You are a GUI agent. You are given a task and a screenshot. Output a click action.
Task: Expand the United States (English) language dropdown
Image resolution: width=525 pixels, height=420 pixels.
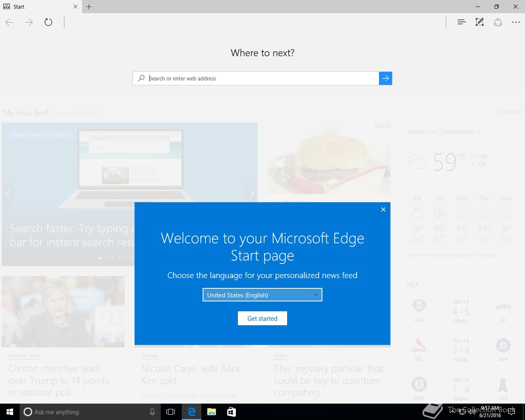(x=262, y=295)
